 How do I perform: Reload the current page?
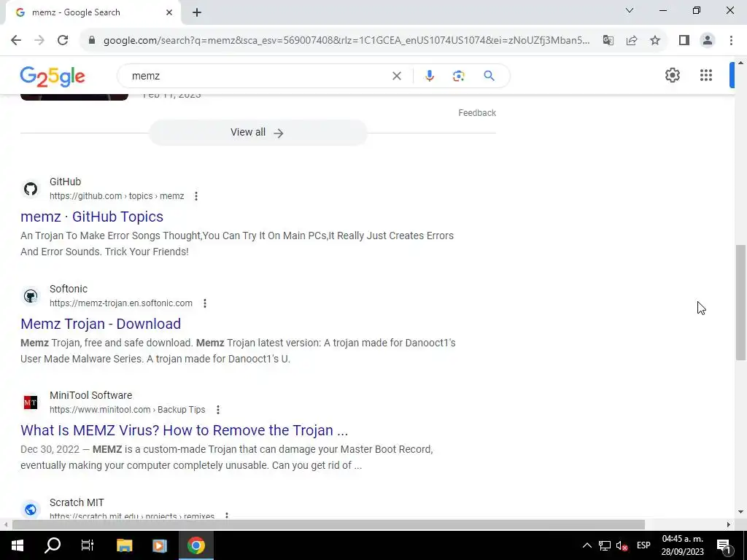point(63,40)
